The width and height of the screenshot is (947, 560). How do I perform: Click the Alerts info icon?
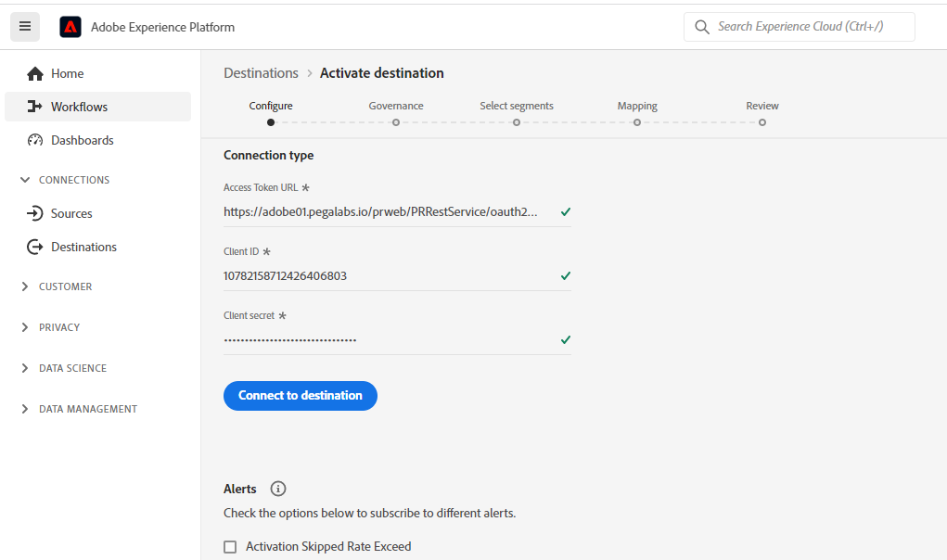coord(278,489)
